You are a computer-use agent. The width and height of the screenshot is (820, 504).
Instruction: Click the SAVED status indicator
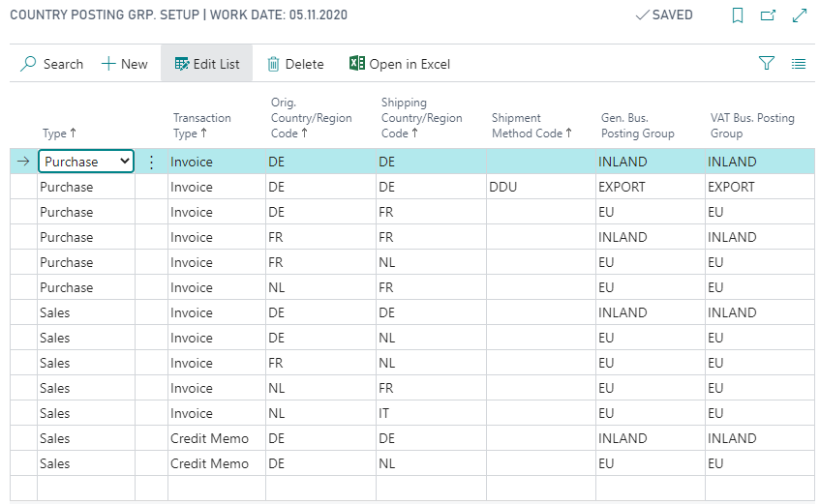[664, 15]
